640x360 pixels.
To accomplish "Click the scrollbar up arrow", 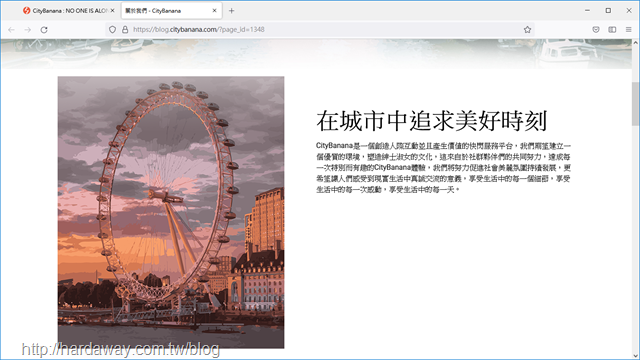I will click(x=636, y=42).
